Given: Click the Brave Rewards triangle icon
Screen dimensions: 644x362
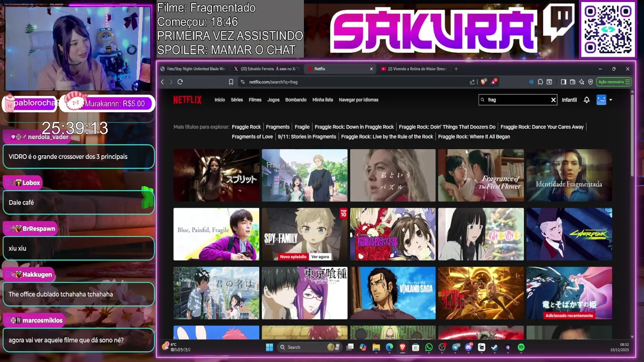Looking at the screenshot, I should click(x=494, y=82).
